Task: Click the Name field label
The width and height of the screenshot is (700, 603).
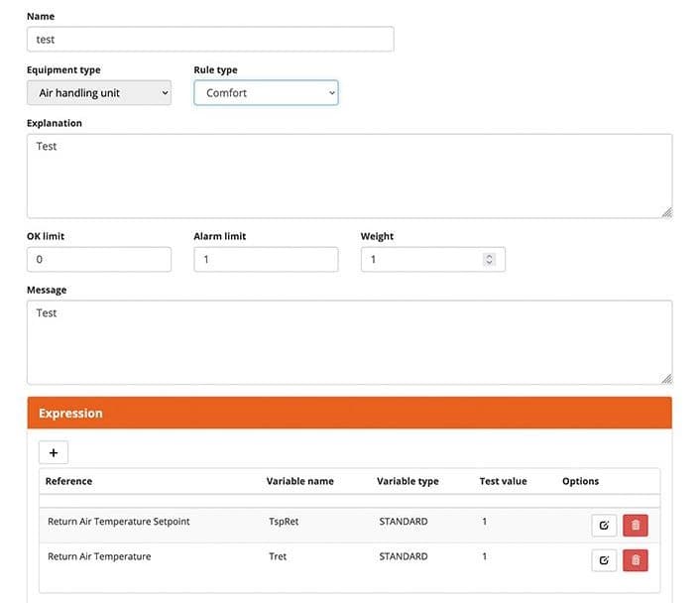Action: point(41,17)
